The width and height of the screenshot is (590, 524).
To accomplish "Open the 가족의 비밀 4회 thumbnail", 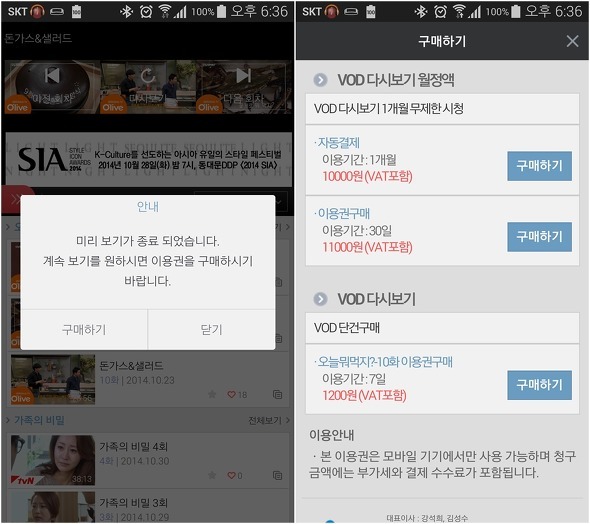I will tap(53, 460).
